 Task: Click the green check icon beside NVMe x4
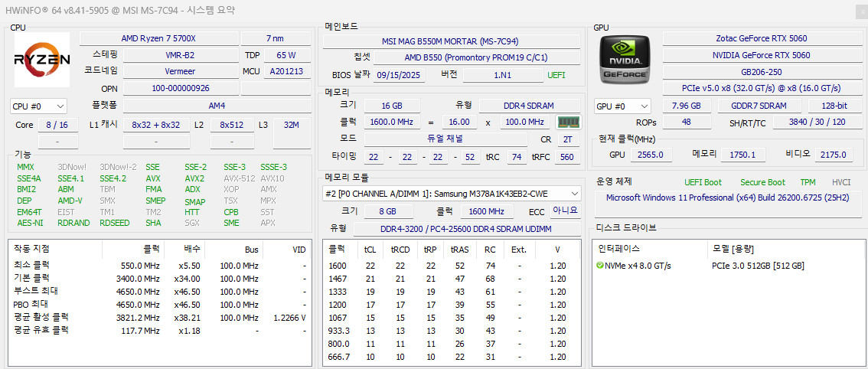[600, 266]
